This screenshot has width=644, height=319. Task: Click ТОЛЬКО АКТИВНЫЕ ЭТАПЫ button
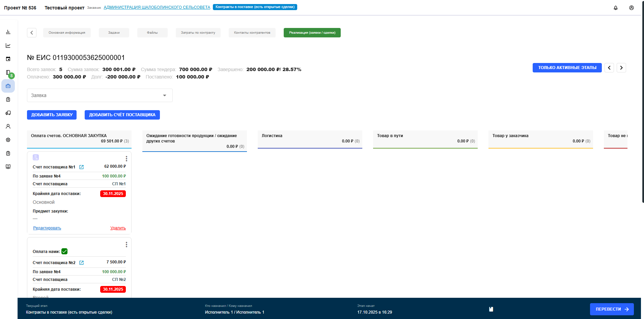567,68
